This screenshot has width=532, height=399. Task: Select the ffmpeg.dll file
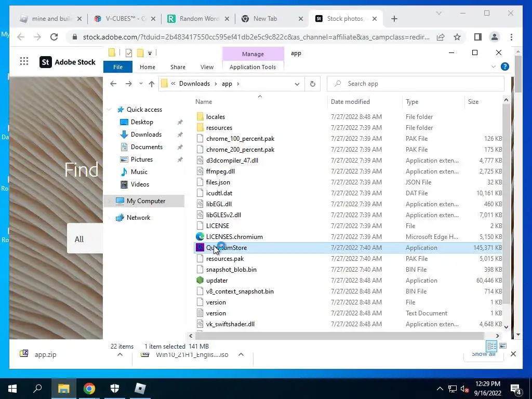tap(220, 171)
